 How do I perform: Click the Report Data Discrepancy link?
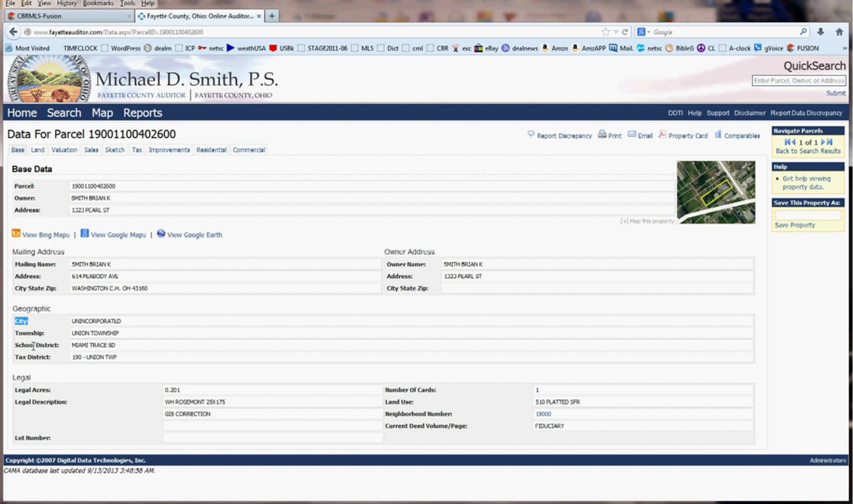pyautogui.click(x=806, y=113)
